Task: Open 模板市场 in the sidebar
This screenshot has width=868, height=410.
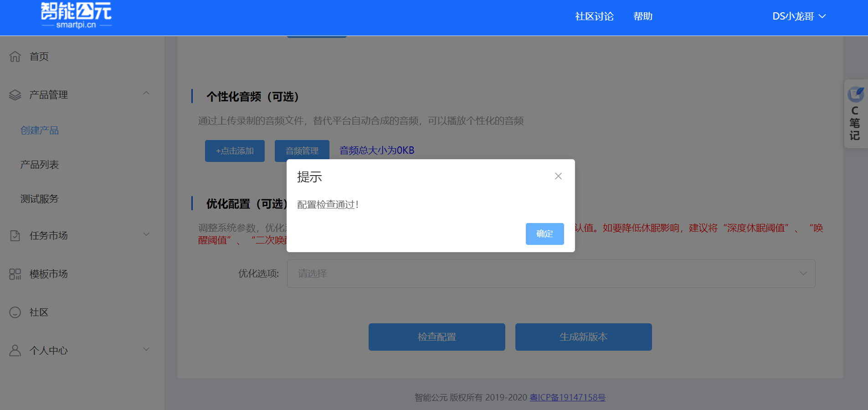Action: click(49, 274)
